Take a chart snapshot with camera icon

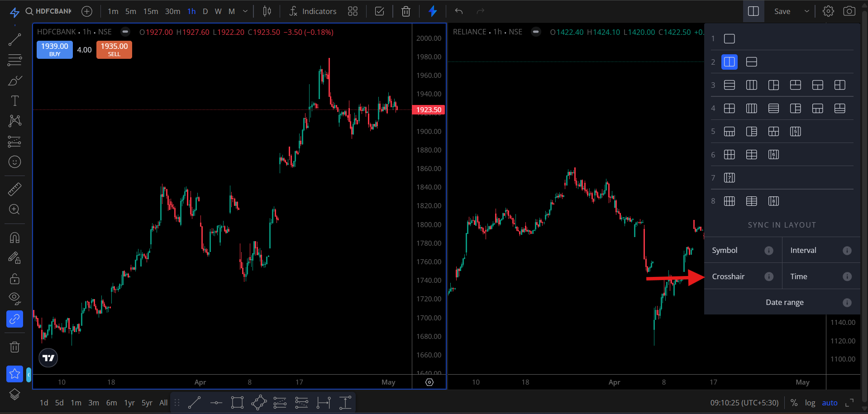tap(849, 11)
